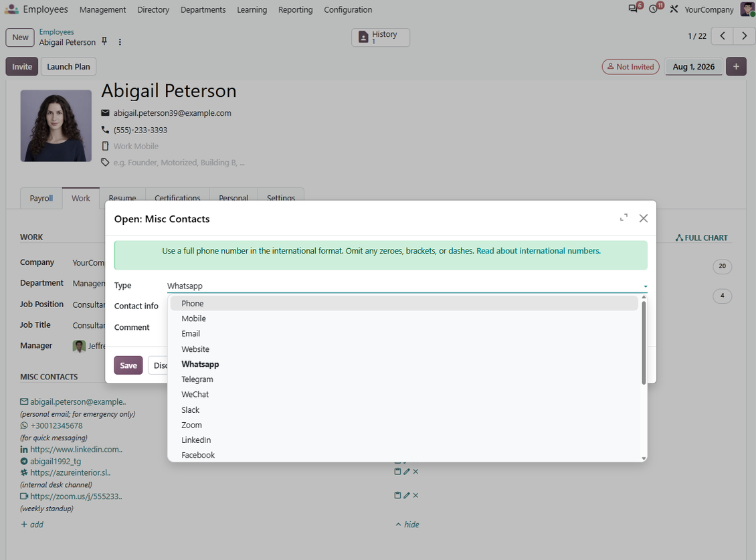This screenshot has width=756, height=560.
Task: Open the Type dropdown caret
Action: [645, 286]
